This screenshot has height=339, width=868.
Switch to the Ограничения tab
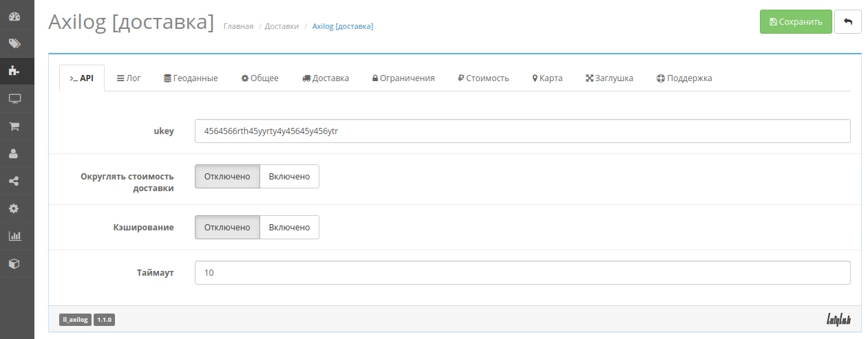coord(403,78)
